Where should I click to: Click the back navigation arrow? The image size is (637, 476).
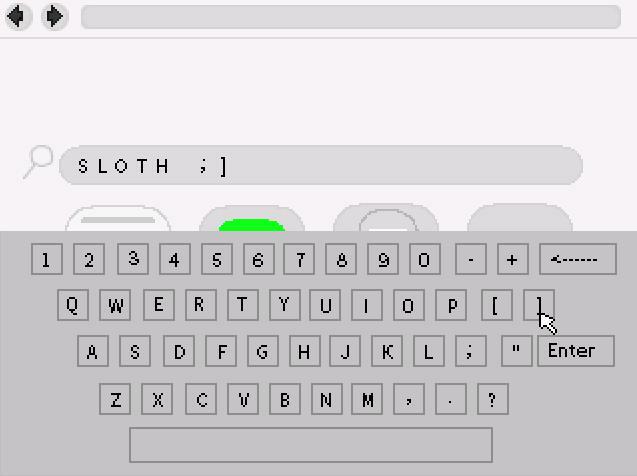coord(18,17)
